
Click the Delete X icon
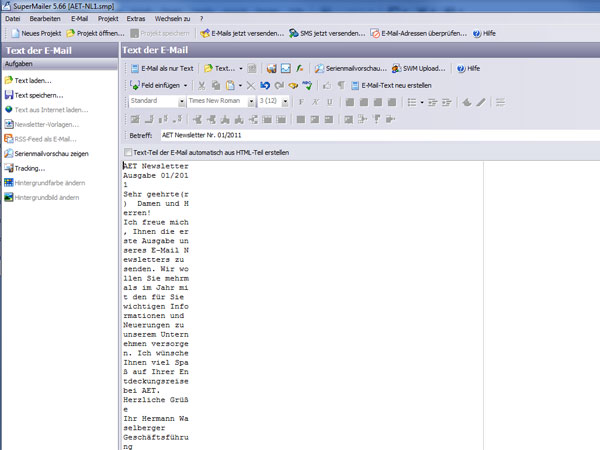(x=251, y=85)
